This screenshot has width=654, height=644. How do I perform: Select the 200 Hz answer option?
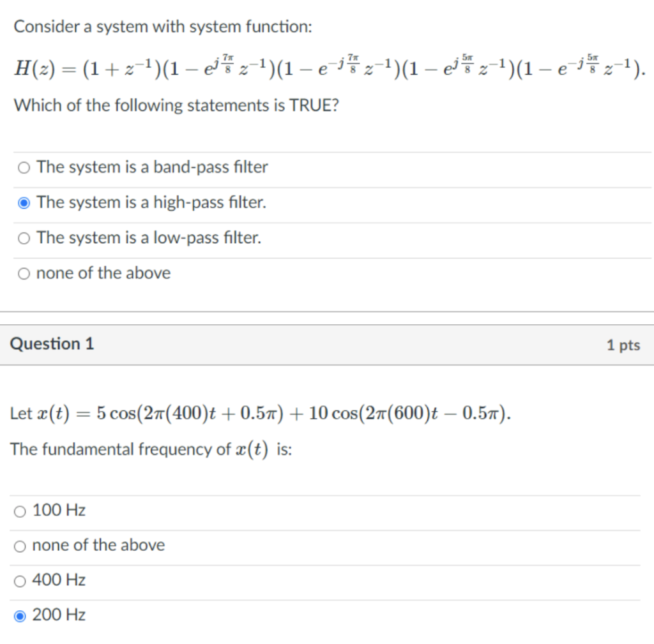[x=20, y=615]
